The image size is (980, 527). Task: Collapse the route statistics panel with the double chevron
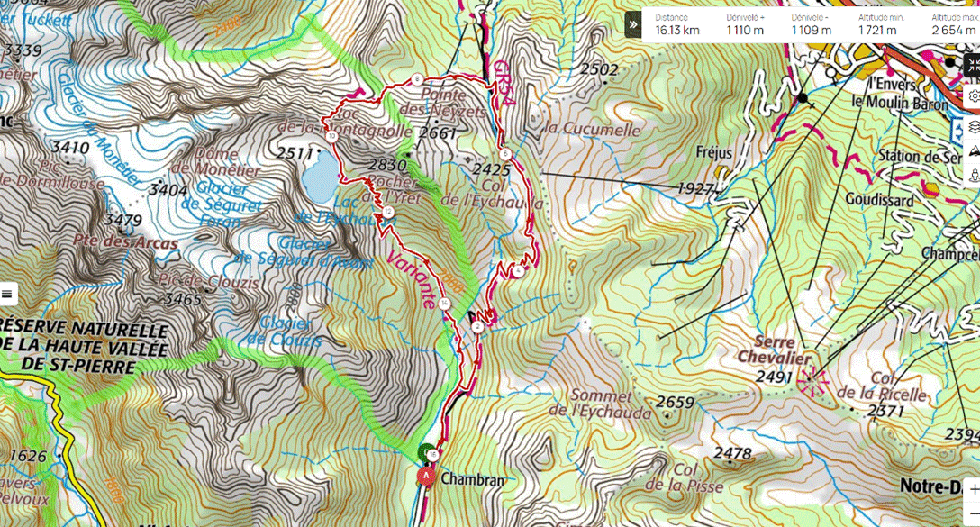pos(633,25)
